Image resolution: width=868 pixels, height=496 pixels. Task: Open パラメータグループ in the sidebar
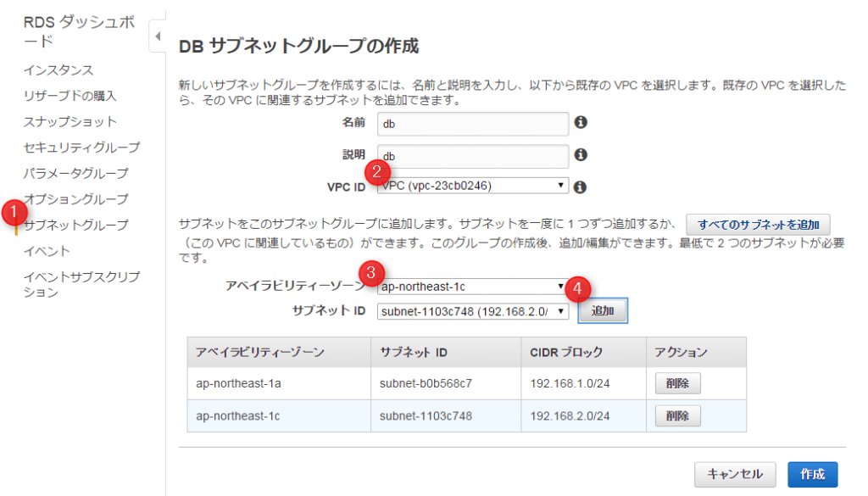point(76,174)
